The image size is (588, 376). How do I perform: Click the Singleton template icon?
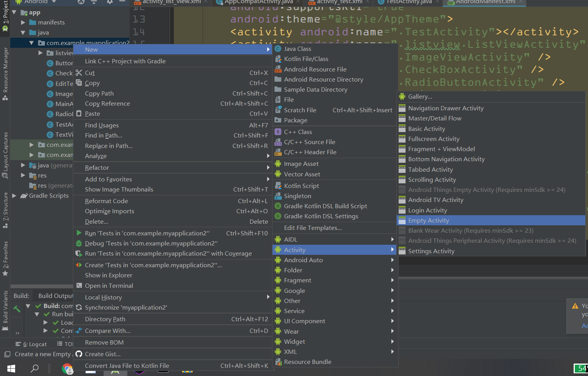[278, 196]
